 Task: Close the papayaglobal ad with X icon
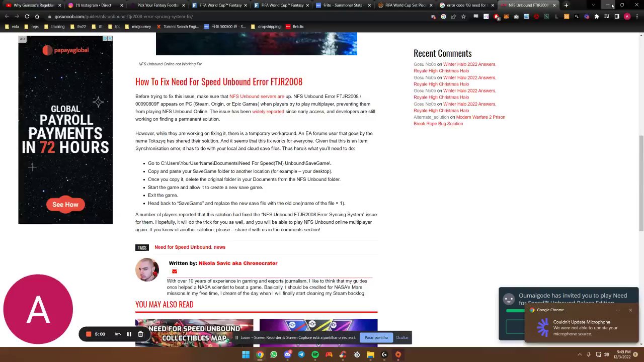coord(110,39)
